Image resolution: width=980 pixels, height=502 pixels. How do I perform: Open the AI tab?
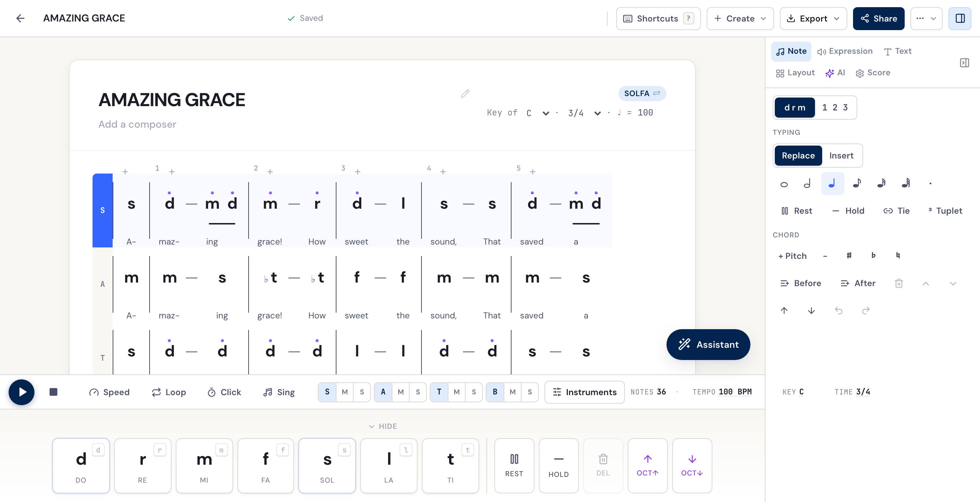[x=835, y=73]
